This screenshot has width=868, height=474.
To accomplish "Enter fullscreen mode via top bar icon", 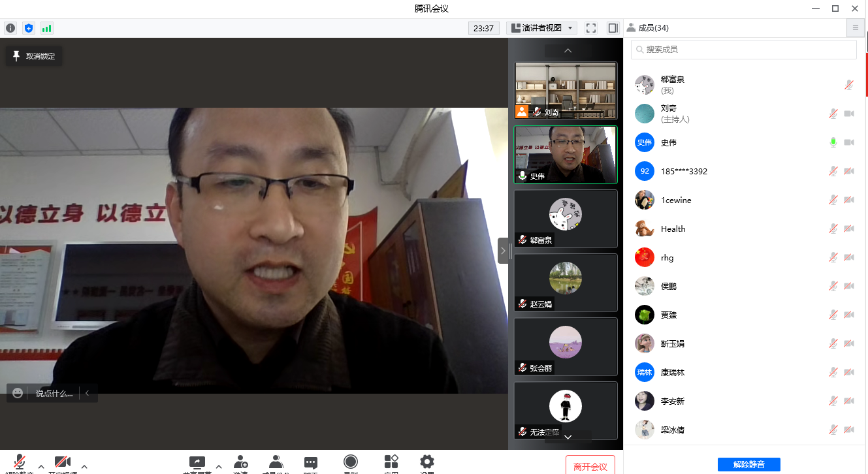I will tap(591, 28).
